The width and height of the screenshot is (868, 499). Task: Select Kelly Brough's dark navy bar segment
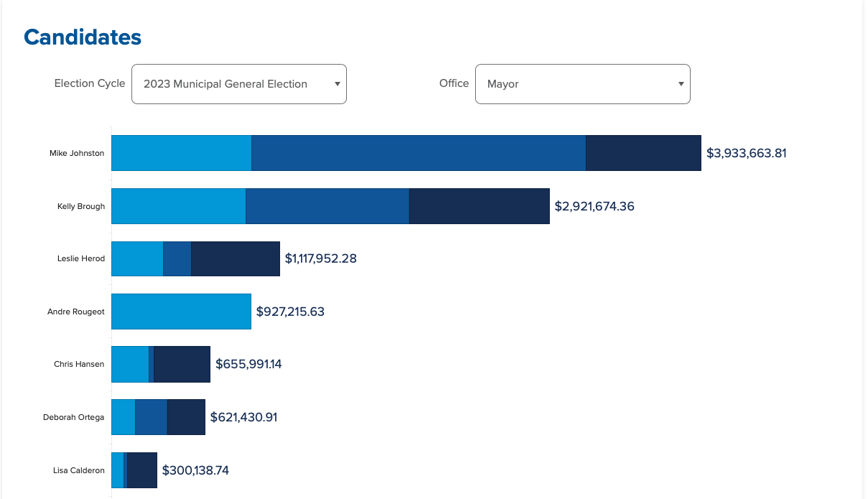[478, 206]
